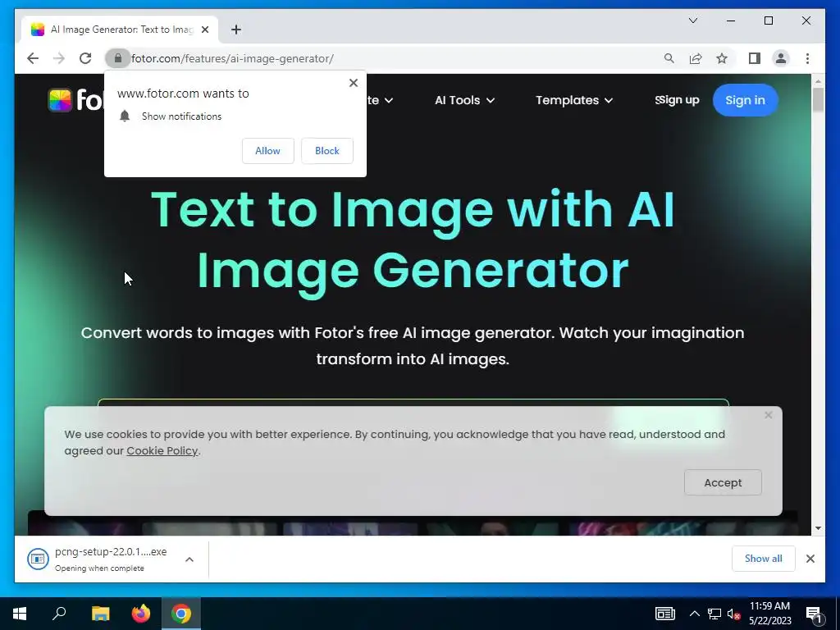
Task: Click the browser forward arrow
Action: coord(59,58)
